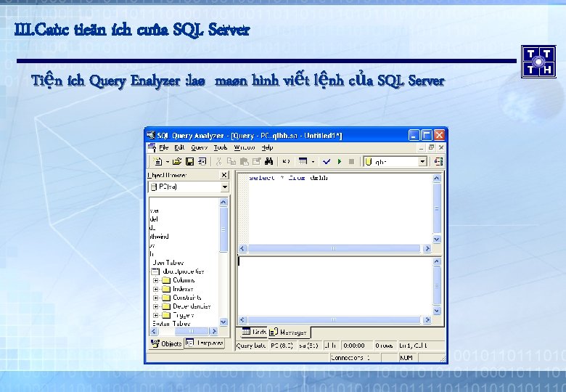The width and height of the screenshot is (566, 392).
Task: Switch to the Grids results tab
Action: [x=254, y=332]
